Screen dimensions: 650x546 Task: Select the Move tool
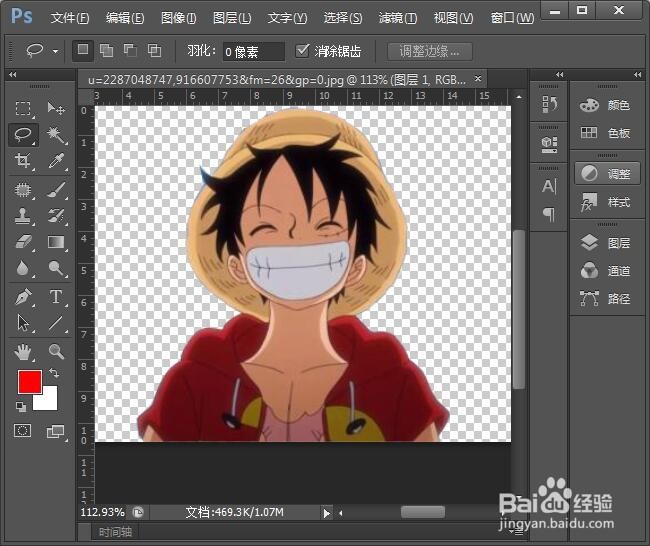(56, 109)
